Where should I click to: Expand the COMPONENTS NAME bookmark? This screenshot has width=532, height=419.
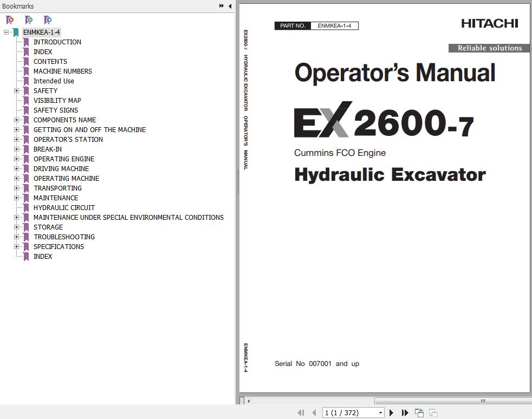pyautogui.click(x=16, y=120)
